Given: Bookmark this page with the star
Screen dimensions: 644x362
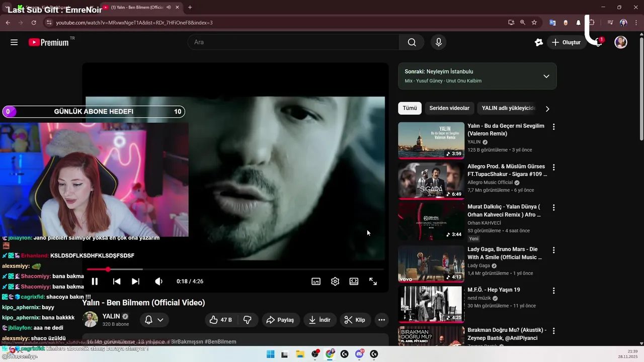Looking at the screenshot, I should pyautogui.click(x=534, y=23).
